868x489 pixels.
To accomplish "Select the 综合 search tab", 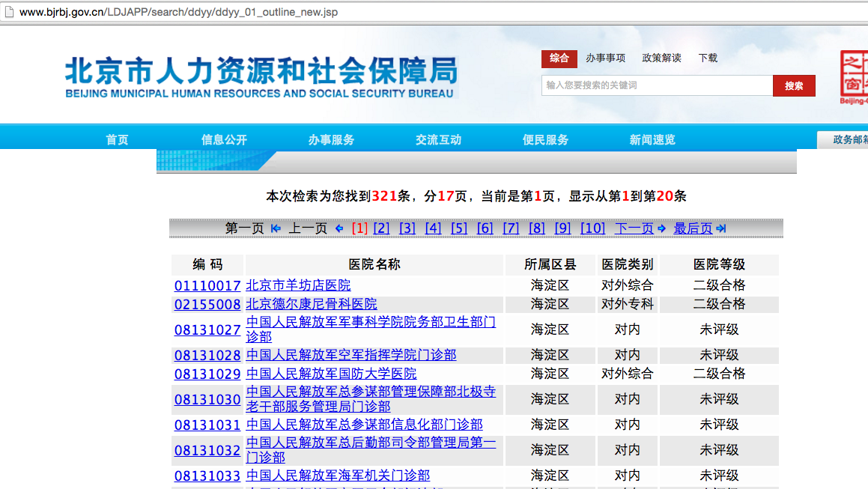I will click(x=559, y=58).
